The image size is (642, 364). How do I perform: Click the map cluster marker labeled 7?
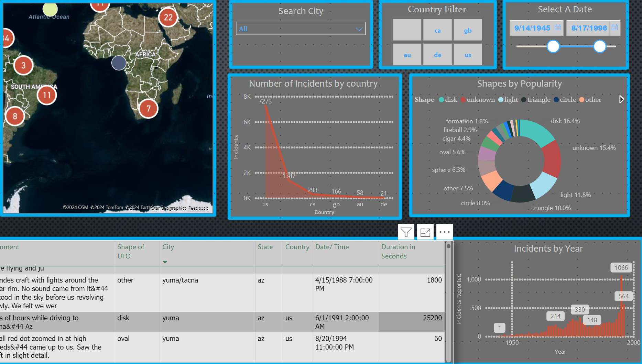pyautogui.click(x=148, y=109)
